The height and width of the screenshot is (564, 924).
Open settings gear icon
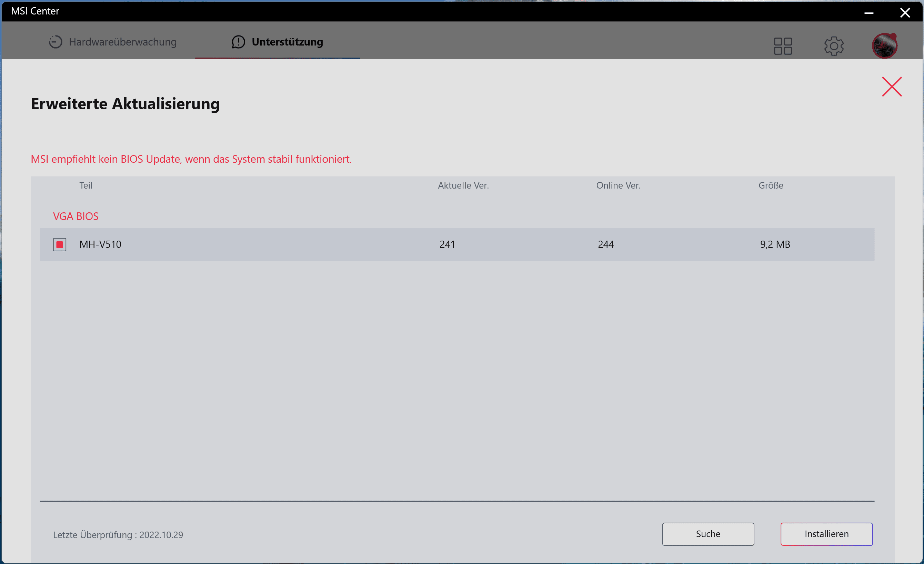click(x=834, y=46)
